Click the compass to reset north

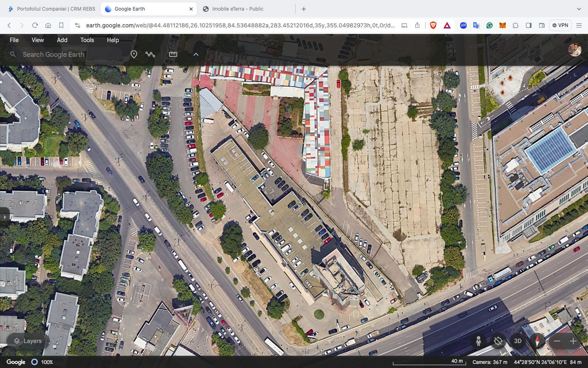(x=537, y=341)
